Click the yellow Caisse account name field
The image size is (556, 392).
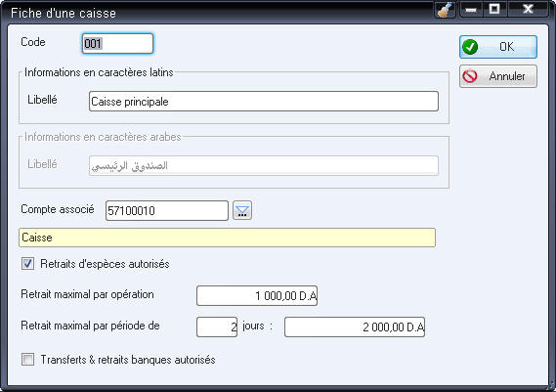point(227,238)
